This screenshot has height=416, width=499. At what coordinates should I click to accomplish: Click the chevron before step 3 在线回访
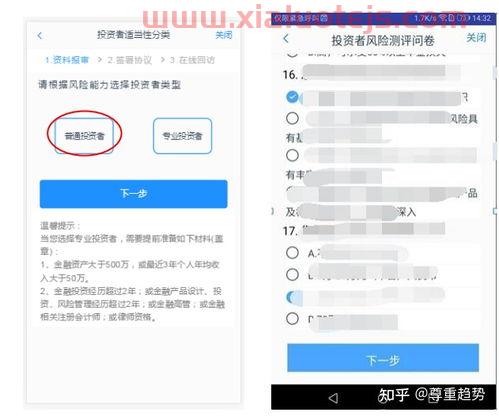163,60
